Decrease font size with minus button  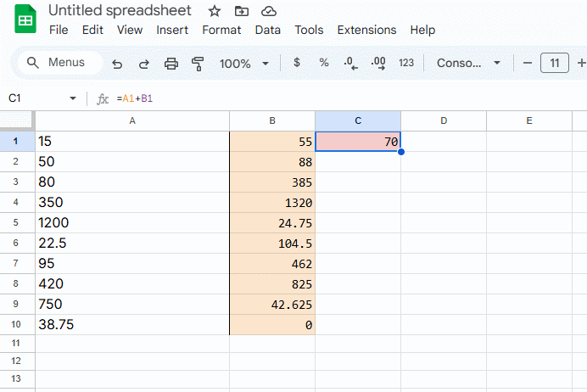[527, 63]
